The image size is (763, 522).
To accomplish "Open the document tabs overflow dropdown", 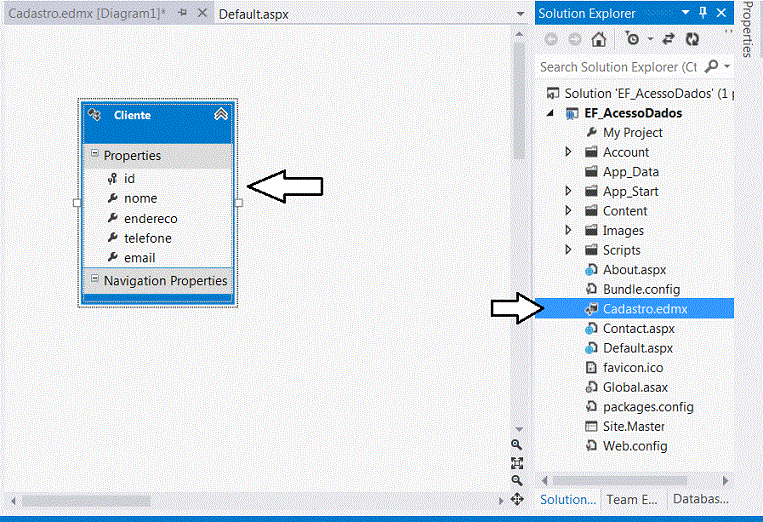I will point(520,14).
